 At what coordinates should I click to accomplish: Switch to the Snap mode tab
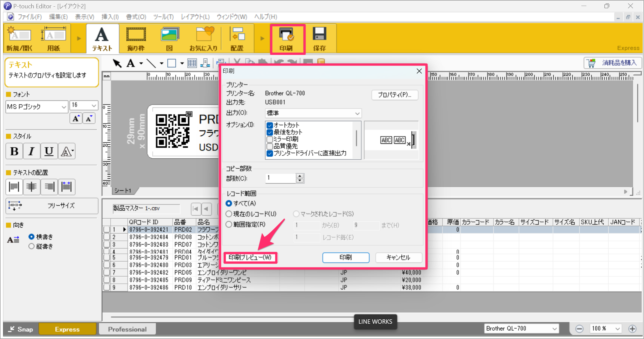[21, 329]
